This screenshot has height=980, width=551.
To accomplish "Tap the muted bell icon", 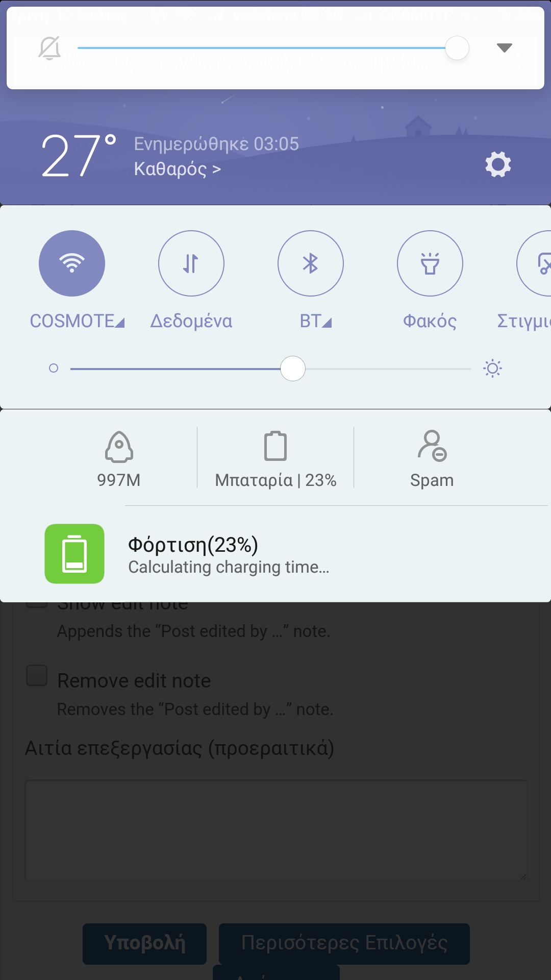I will [x=49, y=48].
